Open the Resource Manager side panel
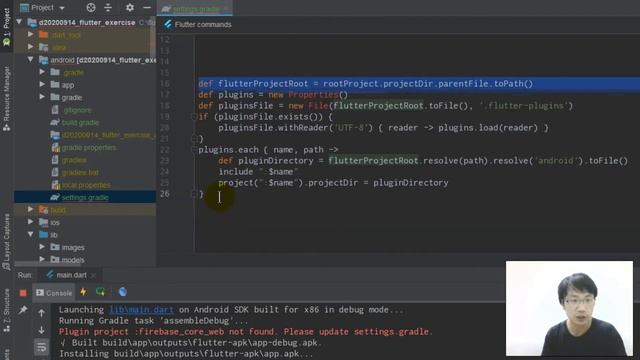This screenshot has height=360, width=640. click(x=7, y=99)
